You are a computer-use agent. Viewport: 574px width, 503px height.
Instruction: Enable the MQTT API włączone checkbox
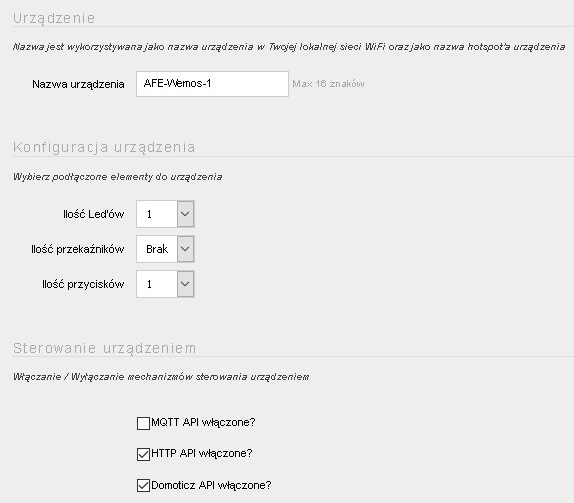pyautogui.click(x=143, y=423)
